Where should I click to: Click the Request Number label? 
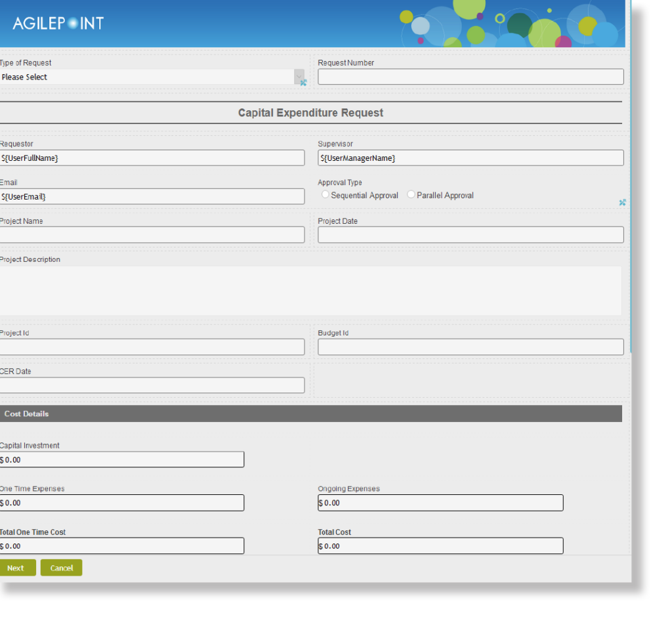346,63
